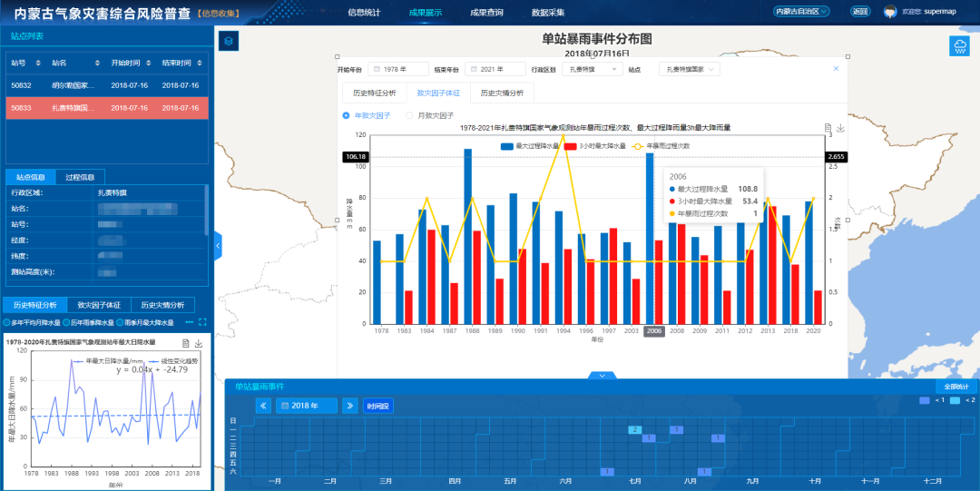This screenshot has width=980, height=491.
Task: Switch to 过程信息 tab
Action: click(80, 177)
